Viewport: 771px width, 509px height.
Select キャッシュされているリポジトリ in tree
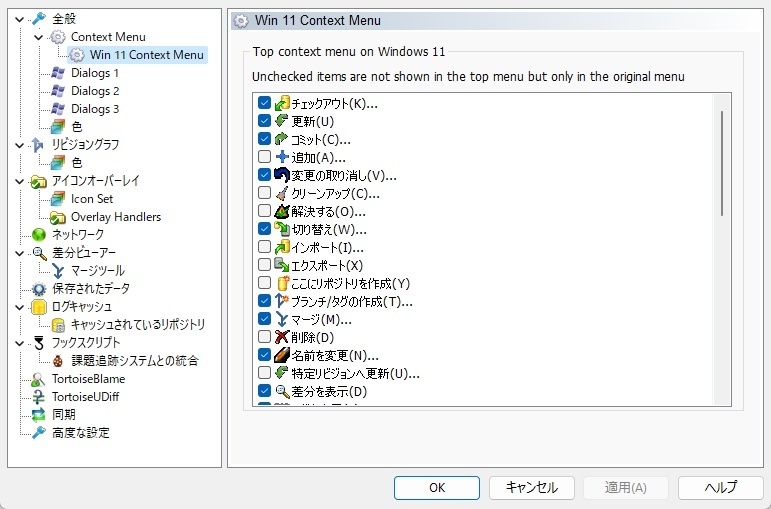(138, 325)
